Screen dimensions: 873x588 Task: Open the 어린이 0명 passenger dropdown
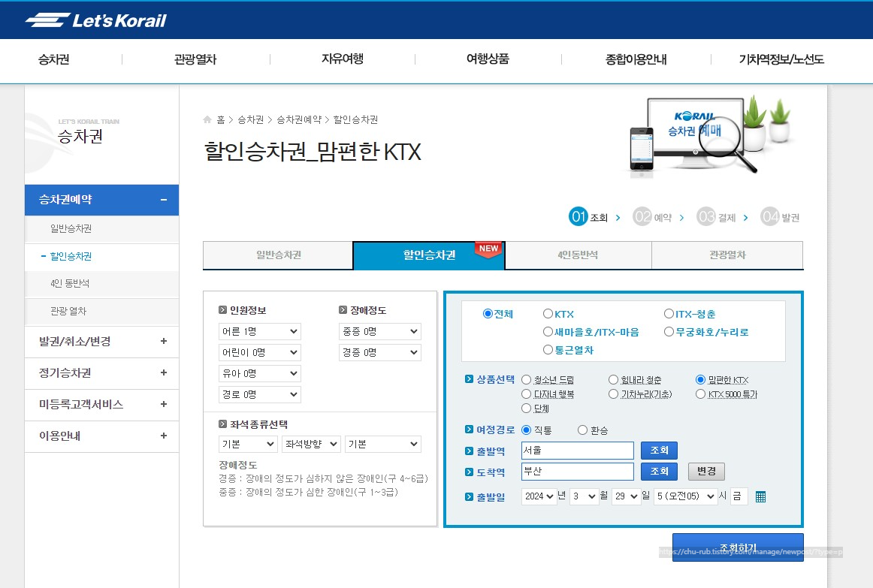[x=260, y=353]
